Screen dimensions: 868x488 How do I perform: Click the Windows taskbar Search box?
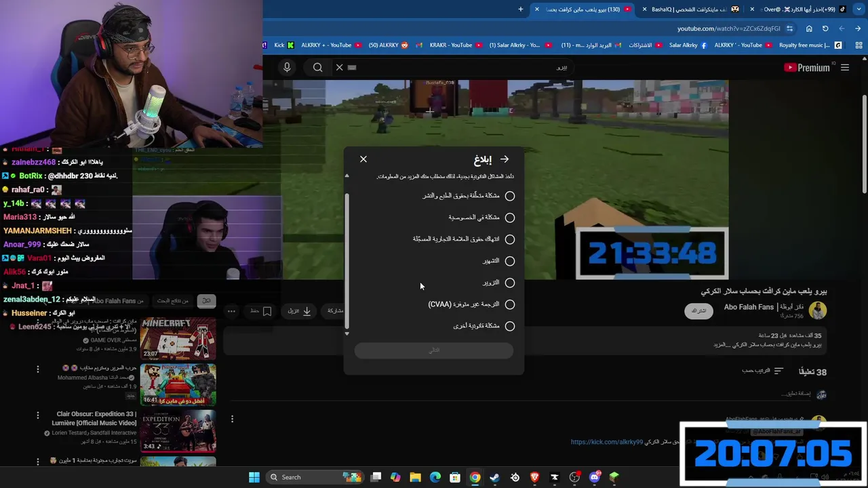click(315, 477)
